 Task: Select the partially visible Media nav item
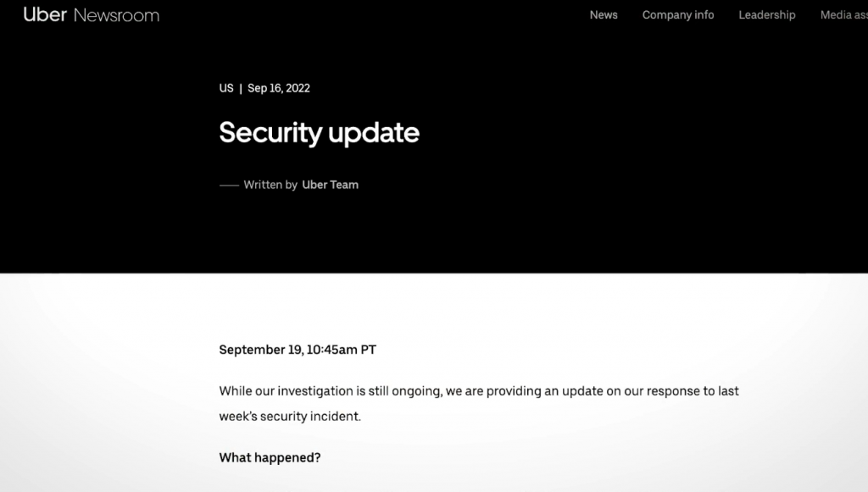[x=843, y=15]
